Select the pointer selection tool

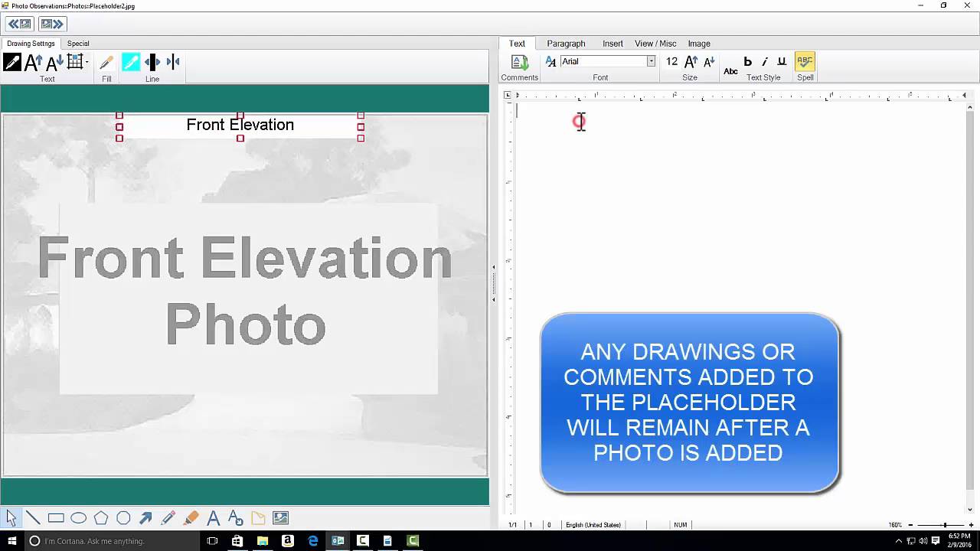click(x=11, y=518)
